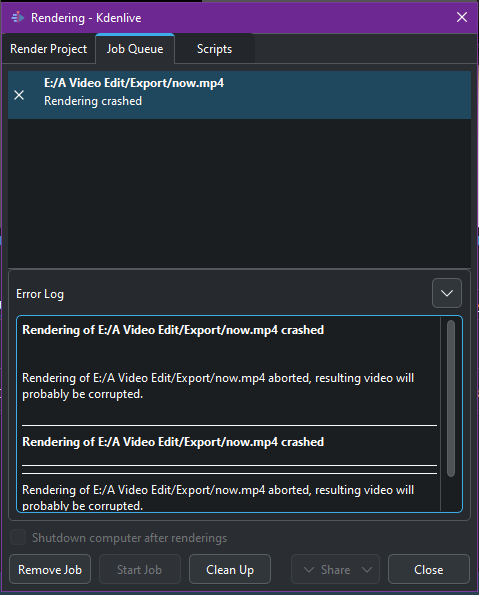Click the Start Job button
479x595 pixels.
[x=140, y=569]
